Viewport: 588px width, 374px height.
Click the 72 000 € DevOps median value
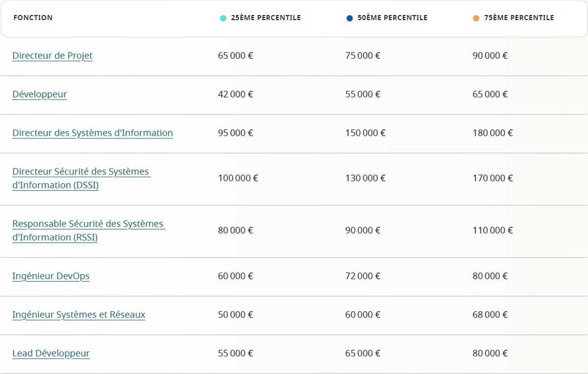(363, 276)
